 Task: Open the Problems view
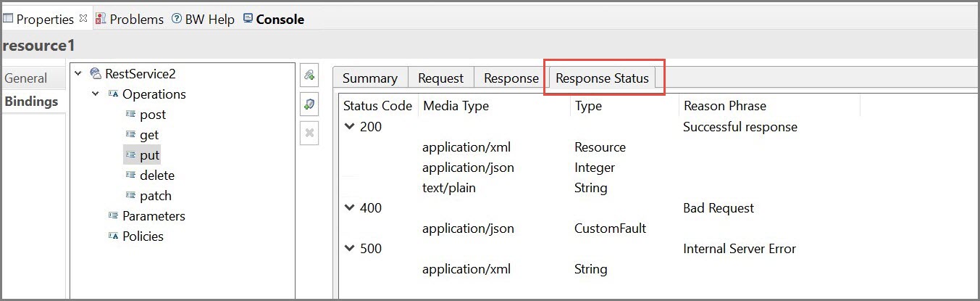click(130, 20)
